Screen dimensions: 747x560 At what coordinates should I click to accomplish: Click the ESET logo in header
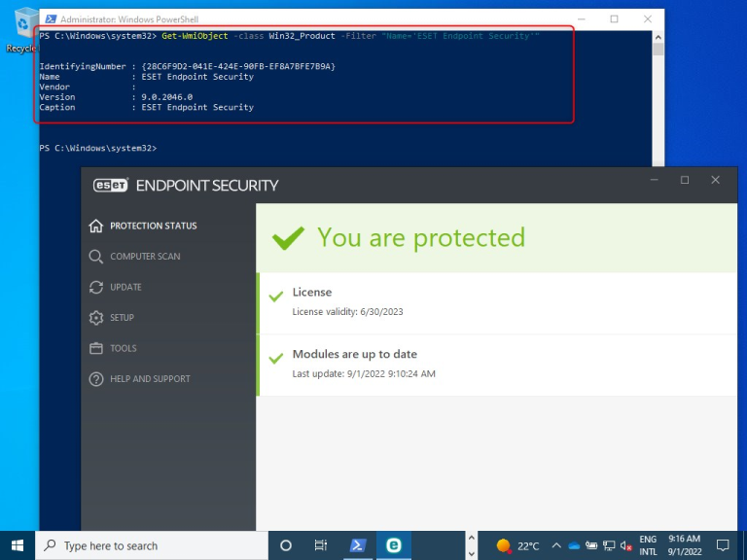click(x=111, y=186)
